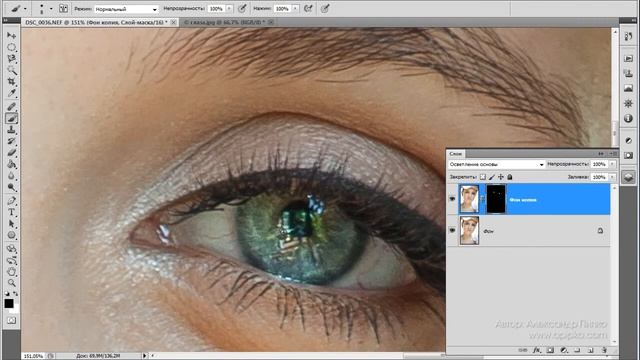
Task: Open the tool preset picker arrow
Action: 25,9
